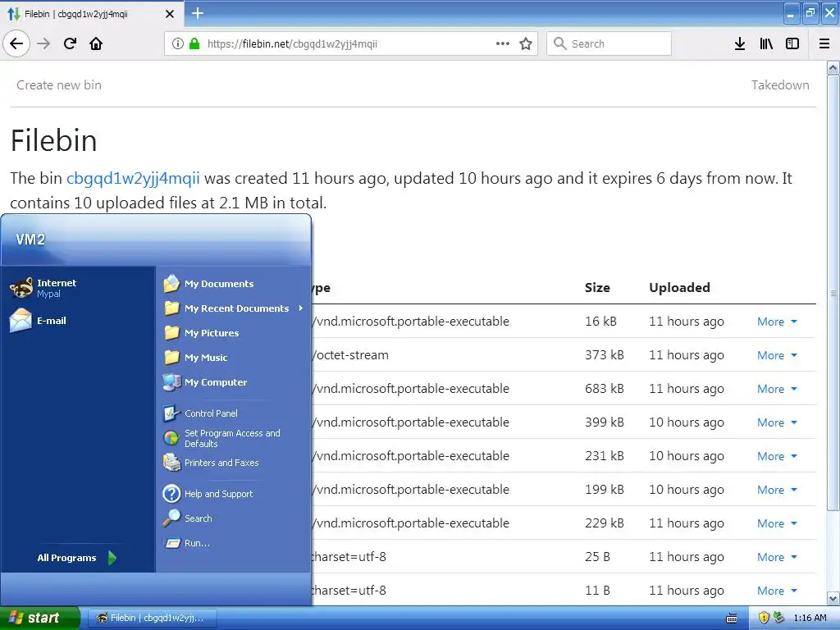This screenshot has width=840, height=630.
Task: Click the green padlock security icon
Action: (194, 43)
